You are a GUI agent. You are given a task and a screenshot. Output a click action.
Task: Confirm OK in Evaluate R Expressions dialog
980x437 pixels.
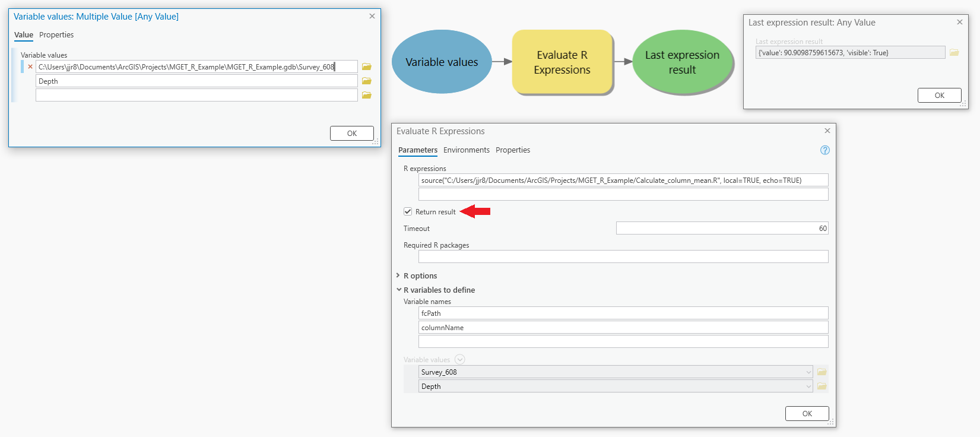tap(807, 413)
